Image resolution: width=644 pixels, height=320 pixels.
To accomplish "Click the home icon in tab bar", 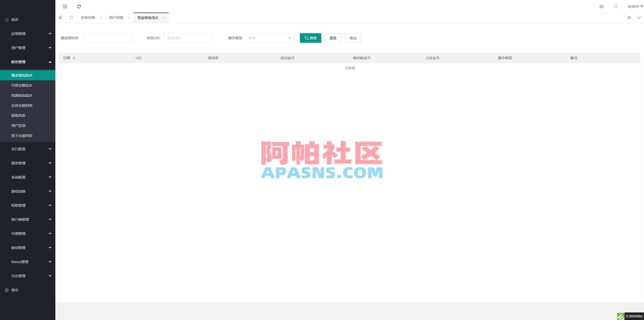I will [71, 18].
